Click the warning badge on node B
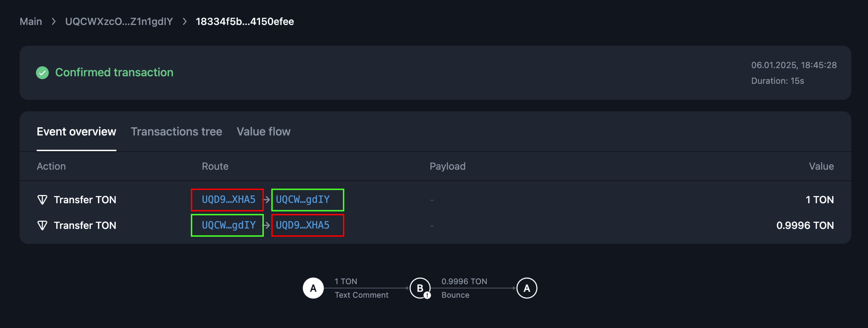This screenshot has width=868, height=328. point(427,295)
